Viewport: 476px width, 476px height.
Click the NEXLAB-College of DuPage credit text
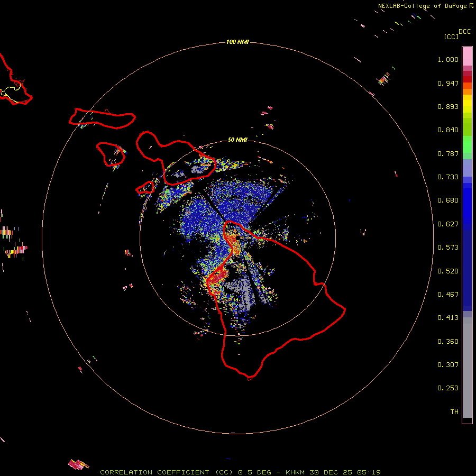pos(422,6)
